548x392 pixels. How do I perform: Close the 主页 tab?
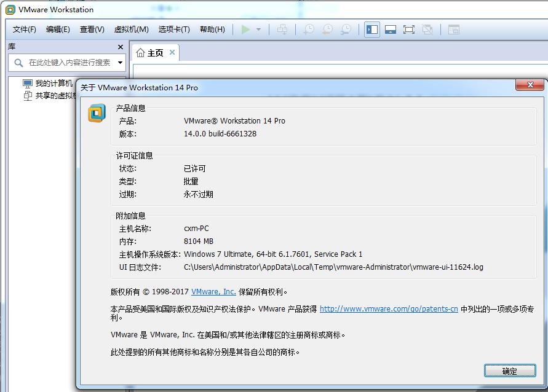point(172,52)
